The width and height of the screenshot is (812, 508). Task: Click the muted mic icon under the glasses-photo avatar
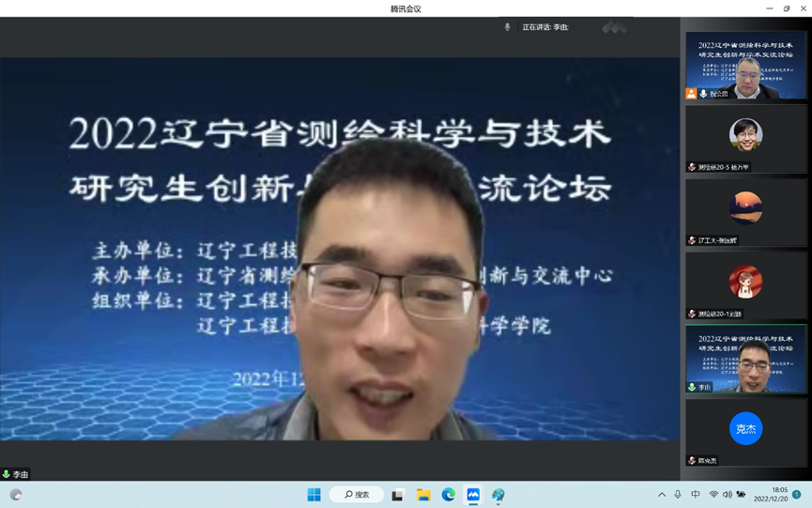[x=692, y=167]
